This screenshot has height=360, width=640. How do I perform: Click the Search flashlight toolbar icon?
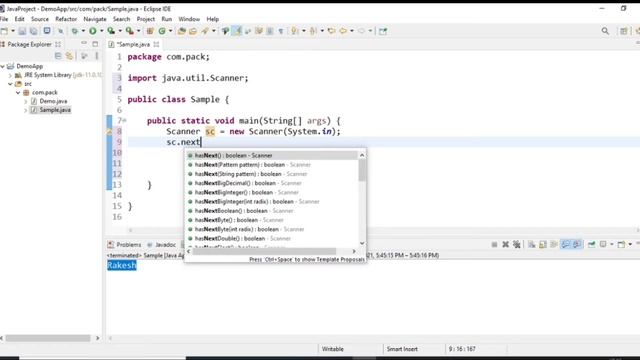205,31
